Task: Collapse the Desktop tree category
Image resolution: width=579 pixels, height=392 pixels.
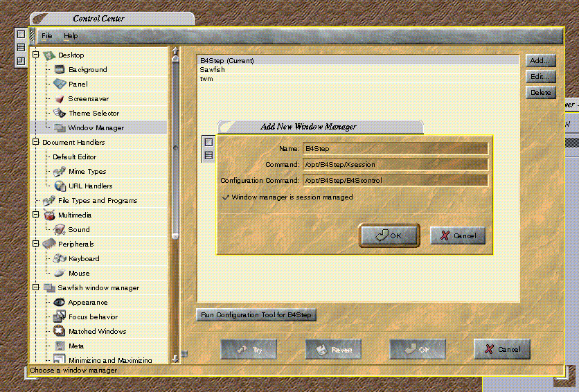Action: click(x=35, y=55)
